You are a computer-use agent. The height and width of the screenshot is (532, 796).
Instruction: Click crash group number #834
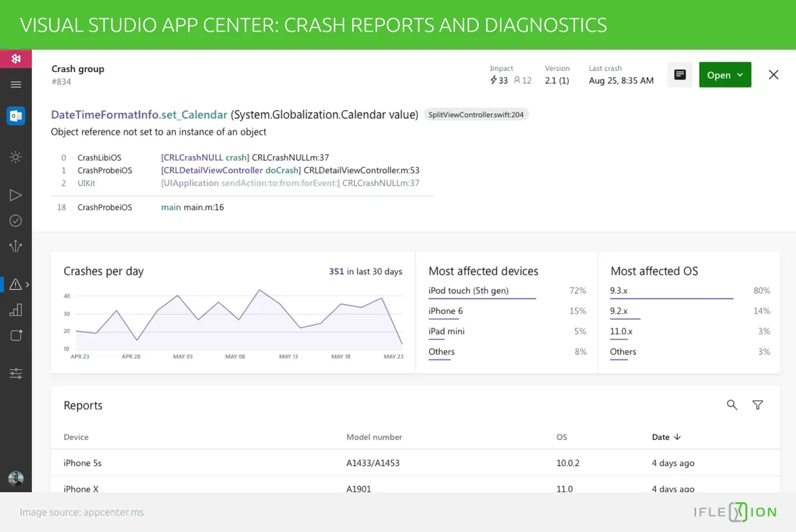61,81
